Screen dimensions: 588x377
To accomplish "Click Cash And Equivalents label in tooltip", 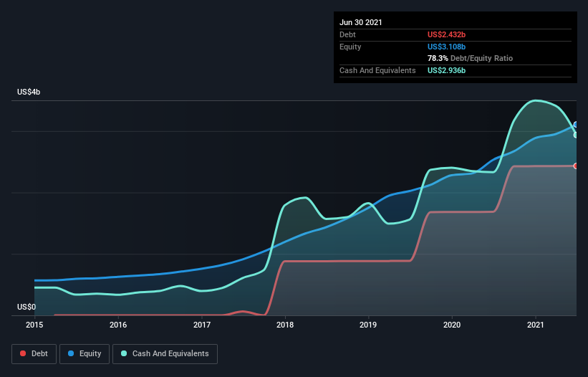I will 377,70.
